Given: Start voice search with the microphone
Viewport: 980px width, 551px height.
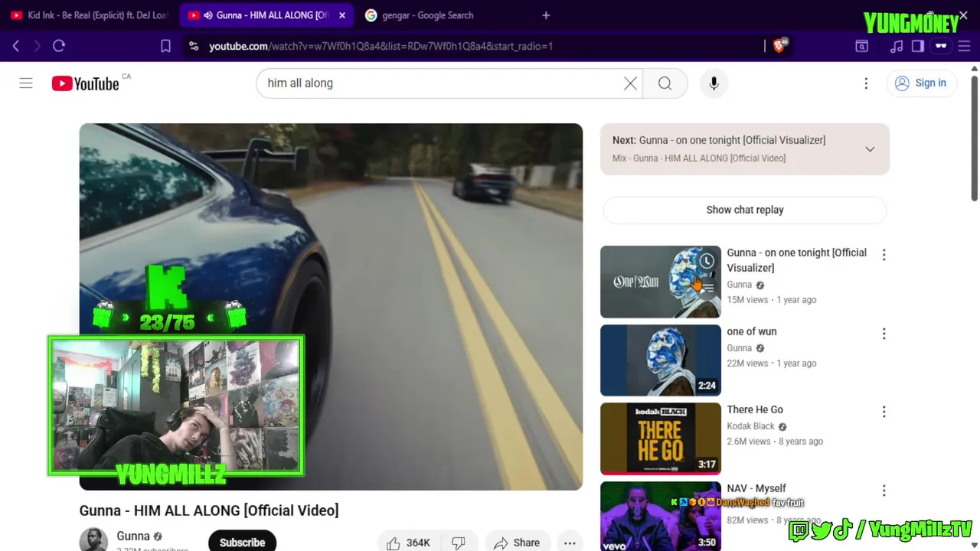Looking at the screenshot, I should point(714,83).
